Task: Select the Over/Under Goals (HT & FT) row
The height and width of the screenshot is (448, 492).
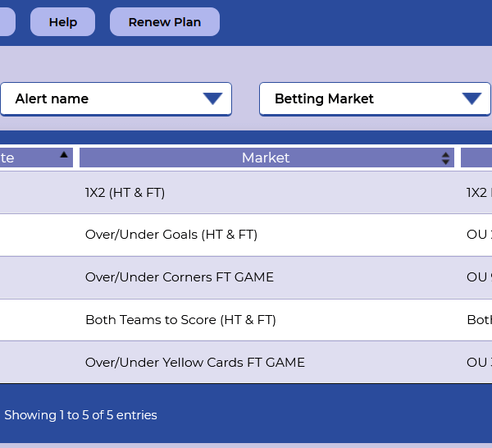Action: coord(246,235)
